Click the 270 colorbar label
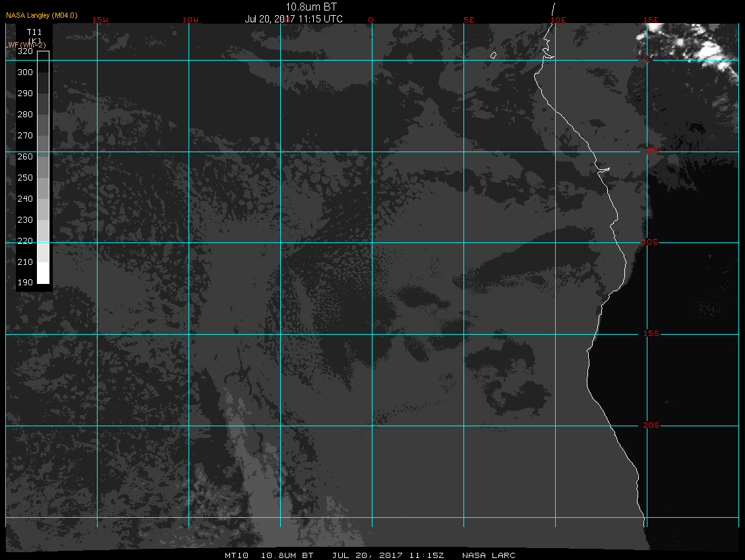745x560 pixels. 25,135
